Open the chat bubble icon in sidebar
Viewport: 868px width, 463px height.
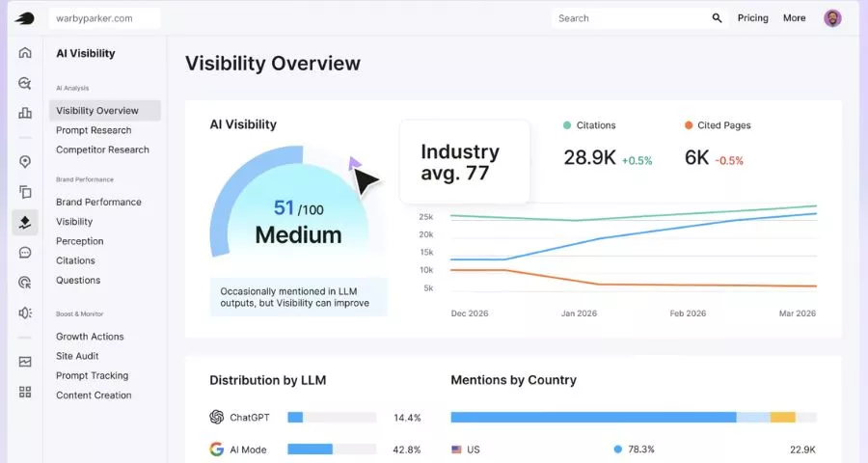coord(25,253)
